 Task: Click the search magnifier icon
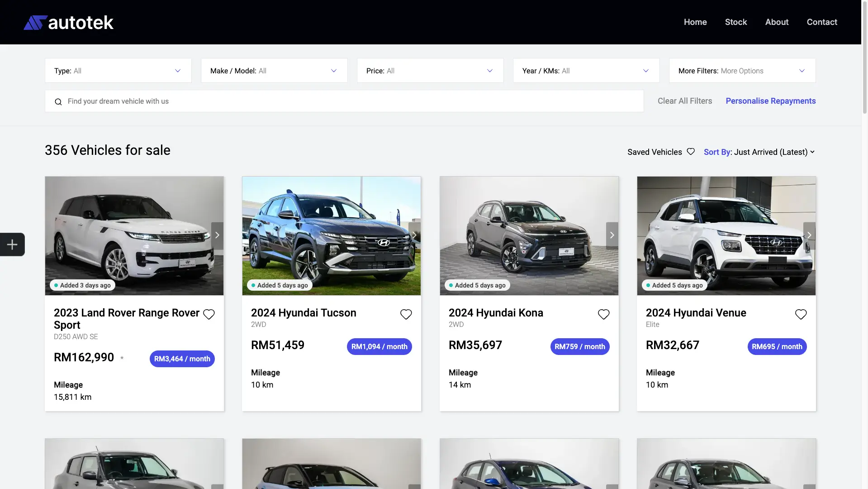[x=58, y=102]
